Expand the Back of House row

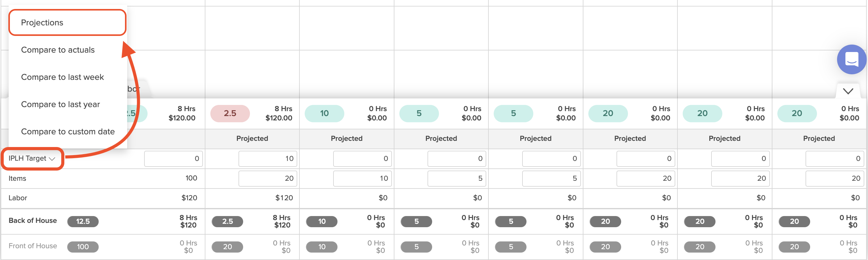33,221
